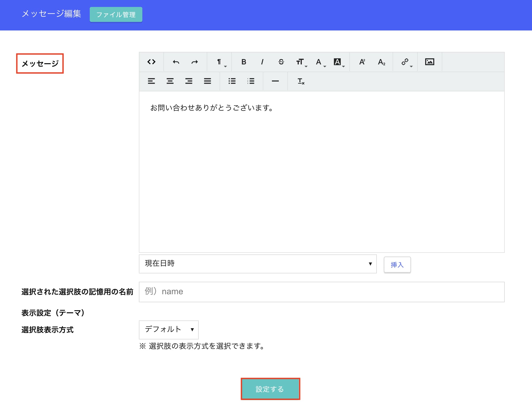Toggle italic formatting
Image resolution: width=532 pixels, height=418 pixels.
tap(263, 62)
